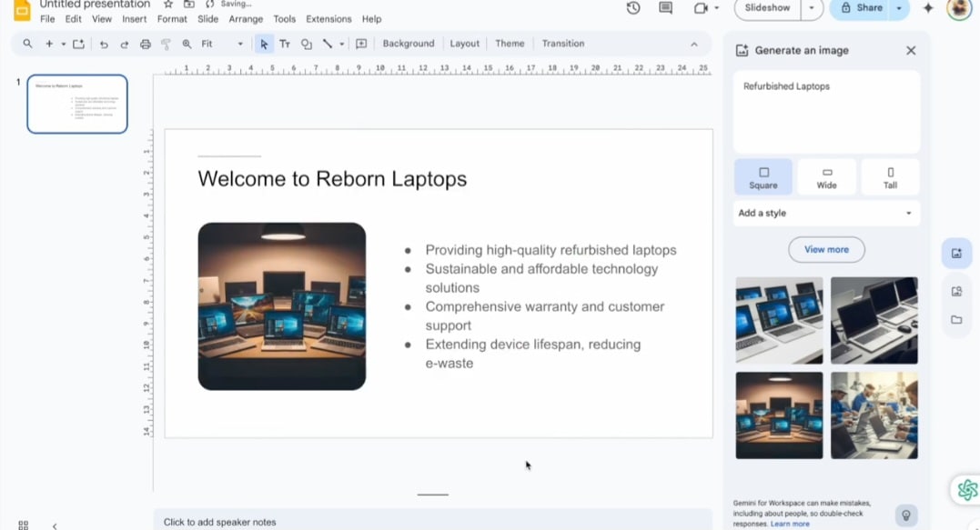
Task: Select the Shape tool
Action: 307,44
